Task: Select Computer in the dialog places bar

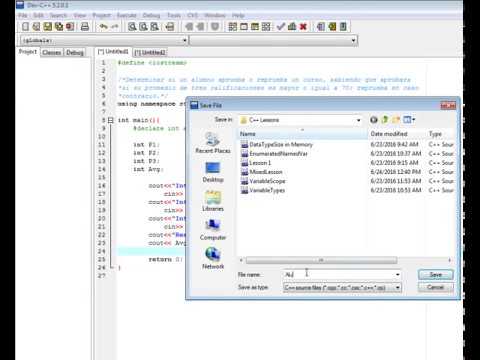Action: (213, 230)
